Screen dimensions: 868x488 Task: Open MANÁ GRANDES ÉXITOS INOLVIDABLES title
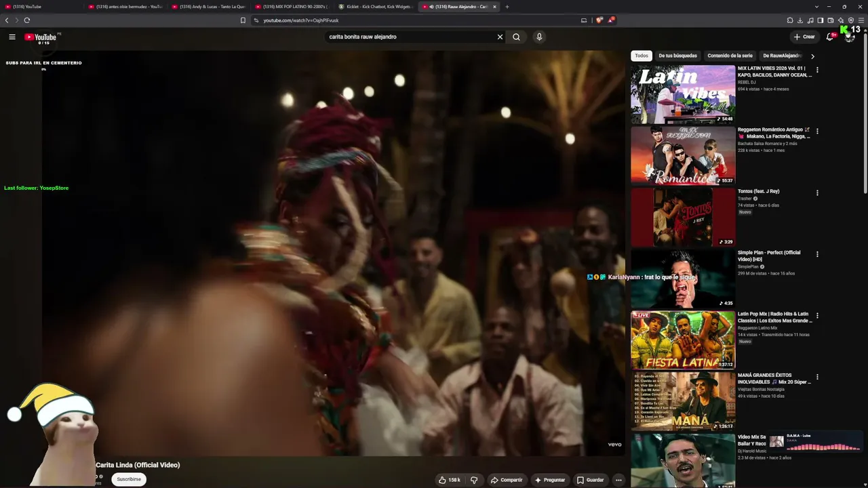(x=774, y=378)
